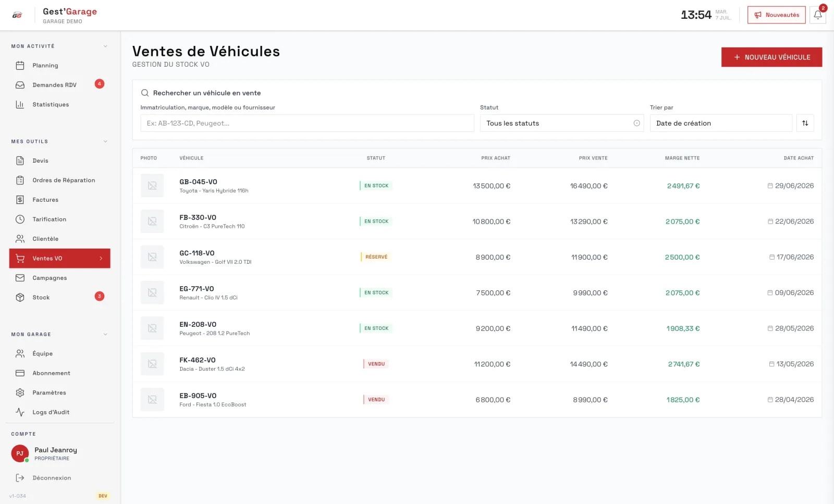834x504 pixels.
Task: Collapse the Mon Activité section
Action: pyautogui.click(x=105, y=46)
